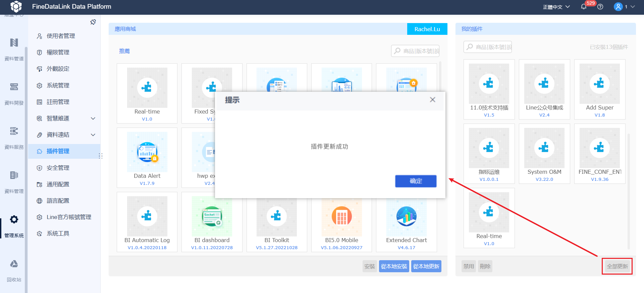The height and width of the screenshot is (293, 644).
Task: Open the 資料服務 module icon
Action: (14, 131)
